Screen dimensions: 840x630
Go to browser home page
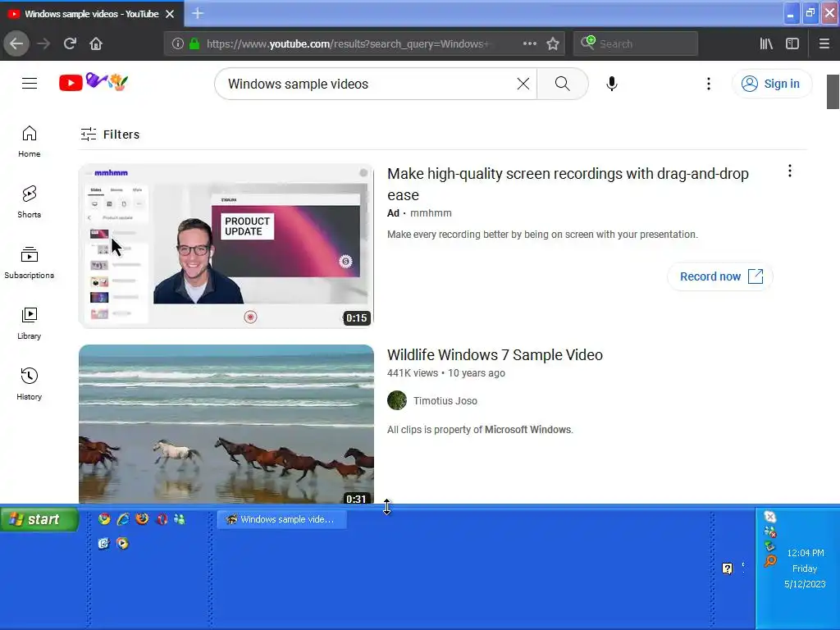(96, 43)
